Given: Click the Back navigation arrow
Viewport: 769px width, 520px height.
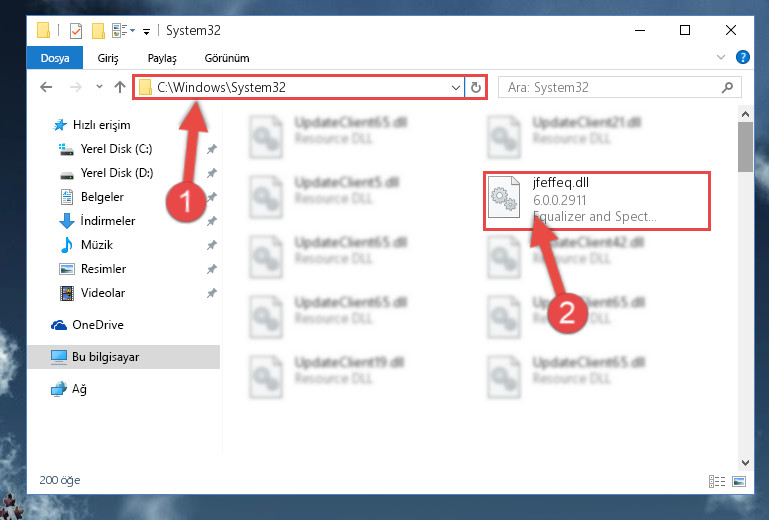Looking at the screenshot, I should [46, 87].
